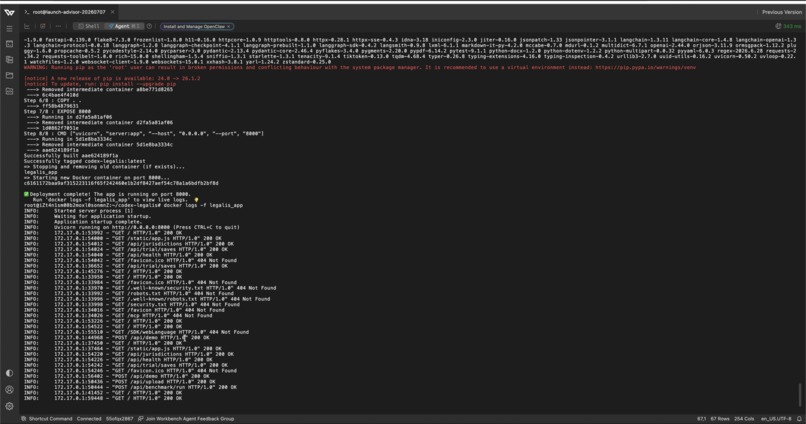Click the 'POST /api/upload' log line
The image size is (806, 424).
pyautogui.click(x=119, y=382)
